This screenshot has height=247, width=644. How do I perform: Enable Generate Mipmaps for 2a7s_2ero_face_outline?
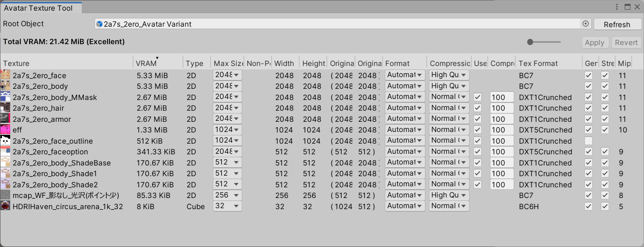click(x=588, y=141)
